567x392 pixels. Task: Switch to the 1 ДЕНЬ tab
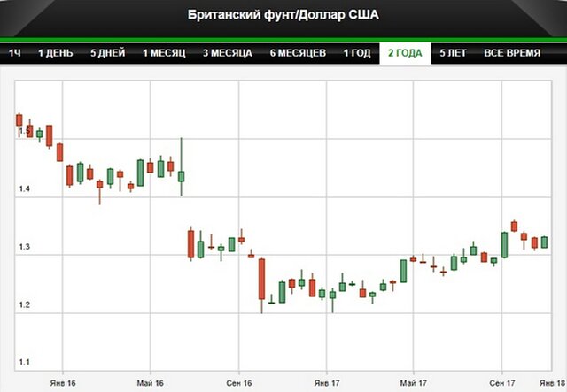coord(58,53)
